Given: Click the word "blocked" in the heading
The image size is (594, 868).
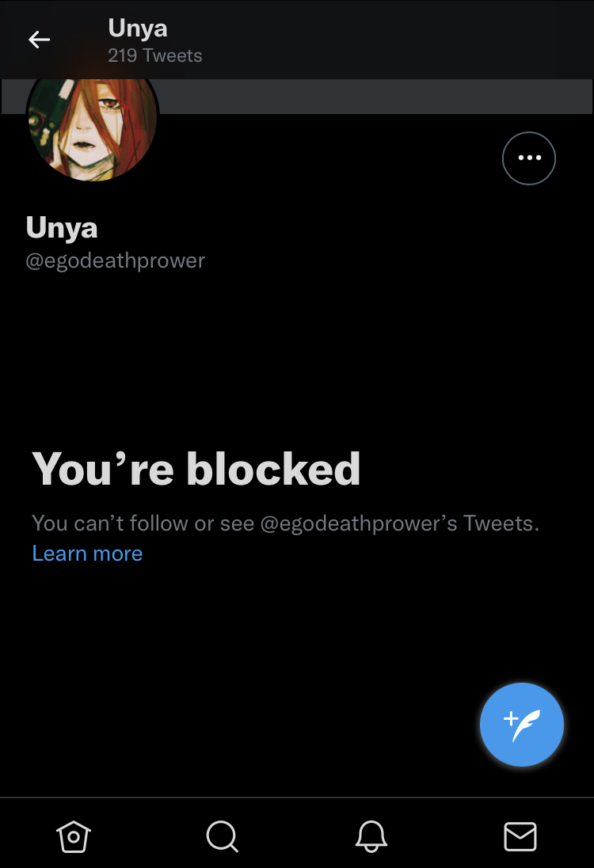Looking at the screenshot, I should (x=273, y=469).
